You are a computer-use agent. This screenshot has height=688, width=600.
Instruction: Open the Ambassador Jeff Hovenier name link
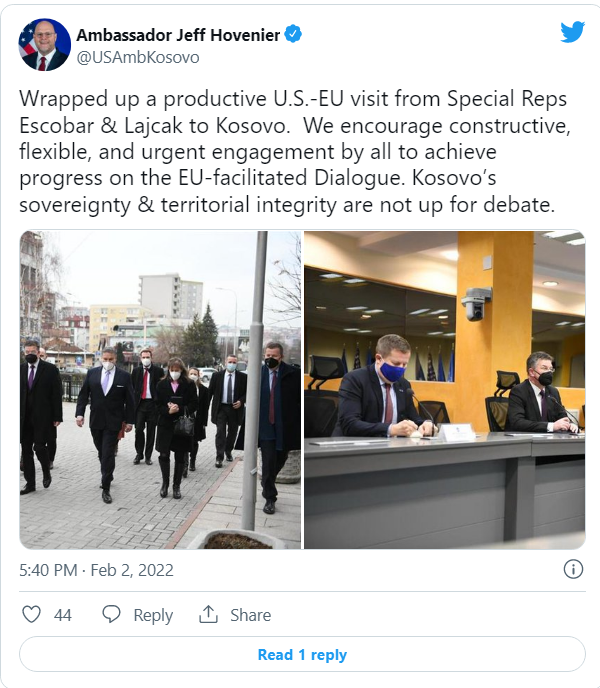click(179, 35)
